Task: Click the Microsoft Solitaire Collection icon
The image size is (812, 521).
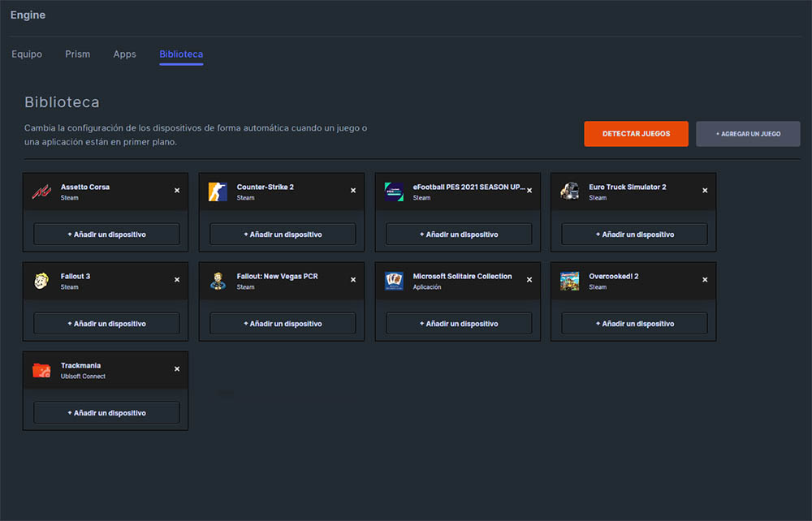Action: point(394,281)
